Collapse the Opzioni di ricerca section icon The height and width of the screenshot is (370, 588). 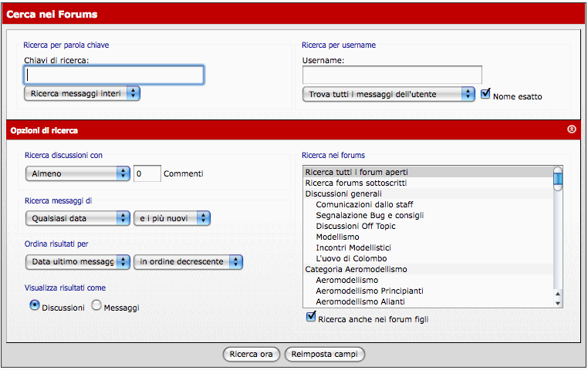coord(571,130)
